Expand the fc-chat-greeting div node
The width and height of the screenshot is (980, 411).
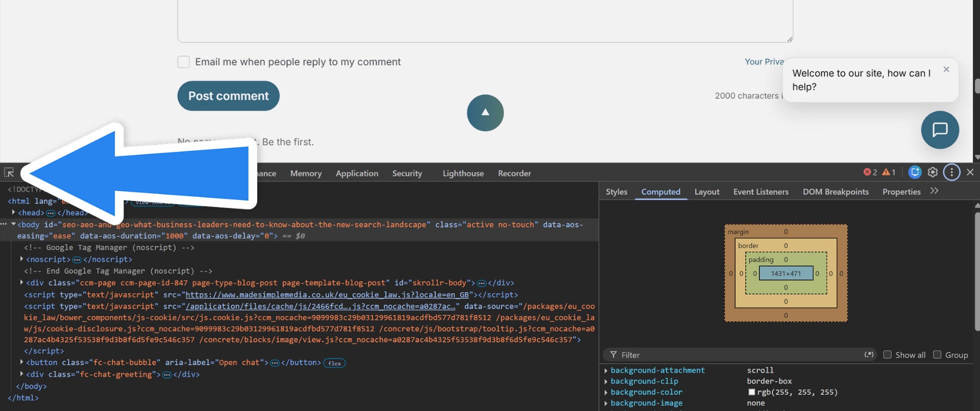pos(21,374)
